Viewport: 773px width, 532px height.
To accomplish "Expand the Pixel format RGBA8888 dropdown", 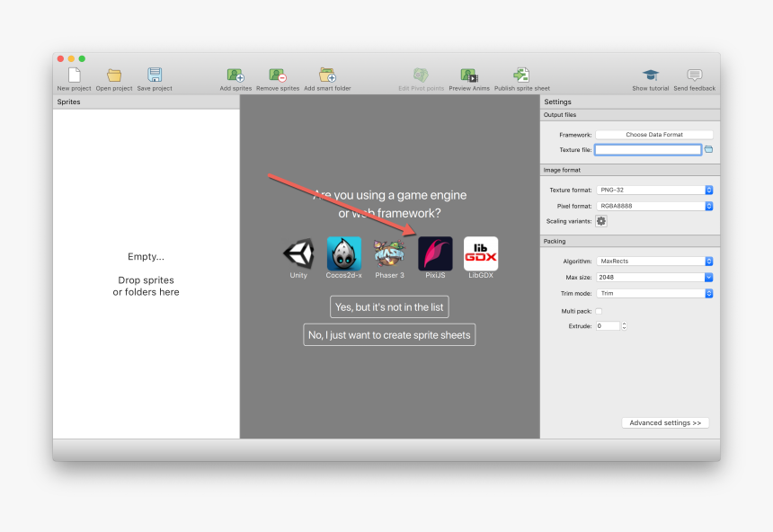I will point(654,206).
